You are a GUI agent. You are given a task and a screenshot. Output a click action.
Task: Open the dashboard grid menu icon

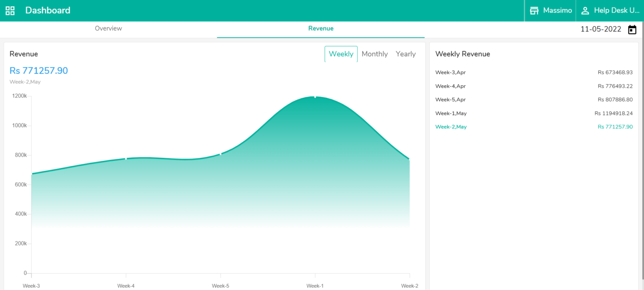10,10
